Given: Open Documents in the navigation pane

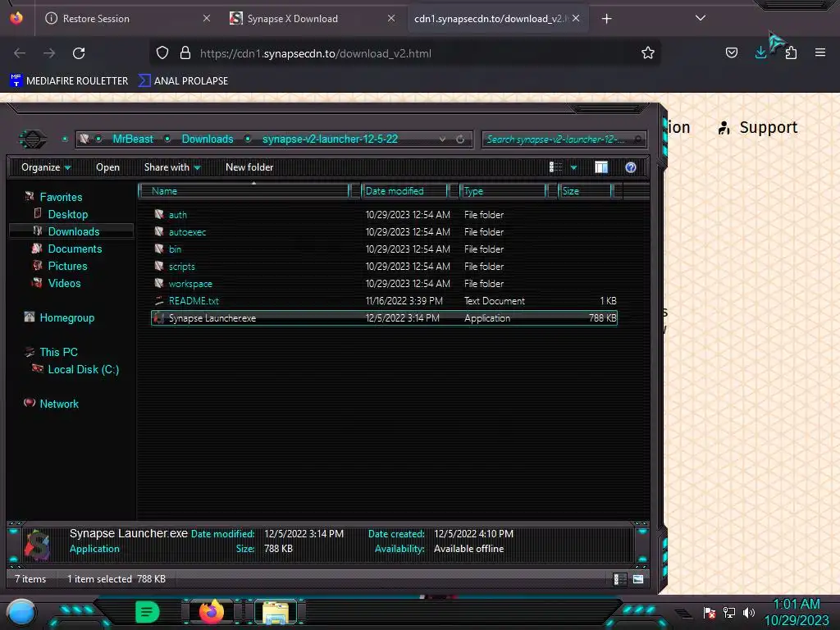Looking at the screenshot, I should (x=75, y=249).
